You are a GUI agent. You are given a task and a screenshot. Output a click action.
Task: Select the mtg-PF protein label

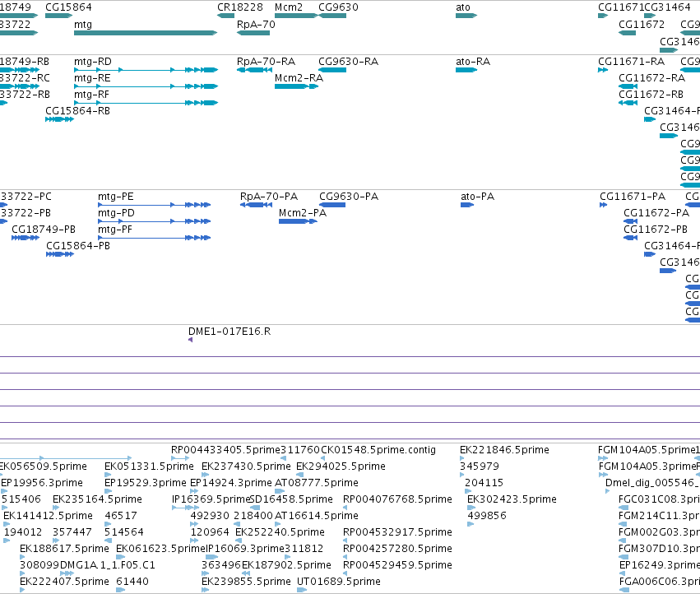115,230
